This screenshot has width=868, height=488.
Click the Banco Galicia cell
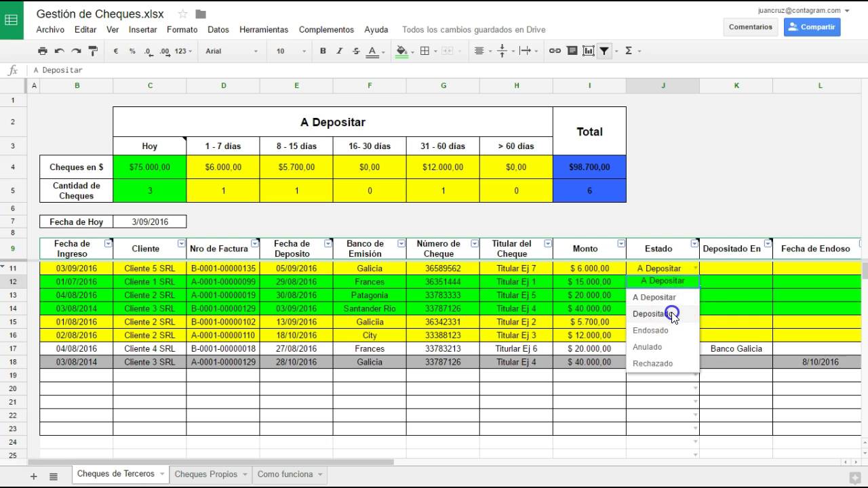(x=736, y=348)
